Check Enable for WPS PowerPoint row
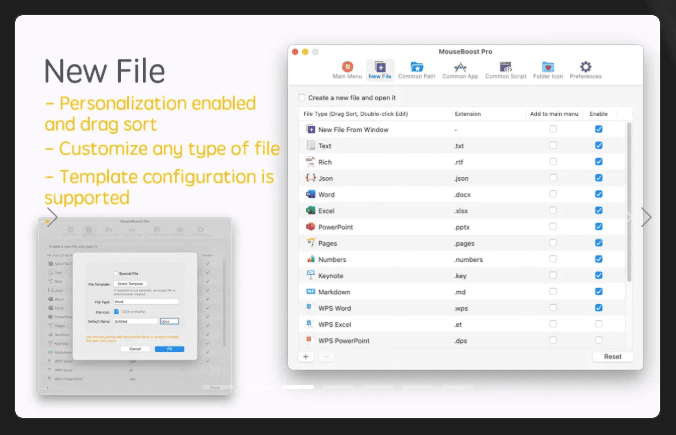Screen dimensions: 676x435 [598, 340]
